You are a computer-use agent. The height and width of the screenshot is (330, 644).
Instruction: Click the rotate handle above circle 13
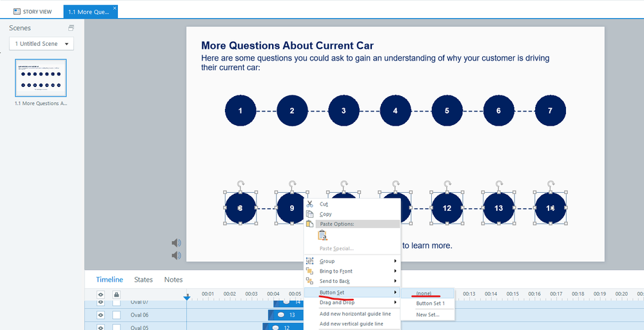point(499,184)
